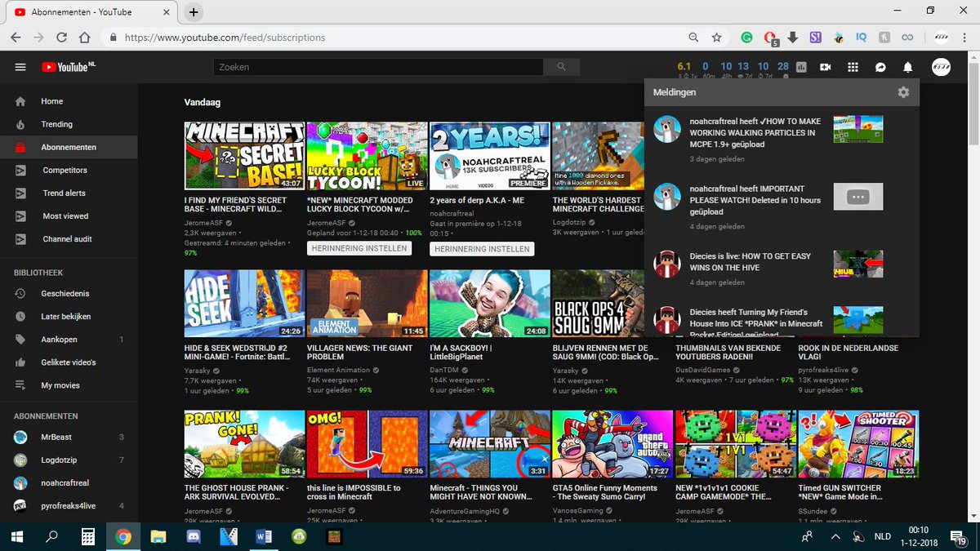This screenshot has height=551, width=980.
Task: Go to the YouTube NL logo homepage
Action: (x=67, y=67)
